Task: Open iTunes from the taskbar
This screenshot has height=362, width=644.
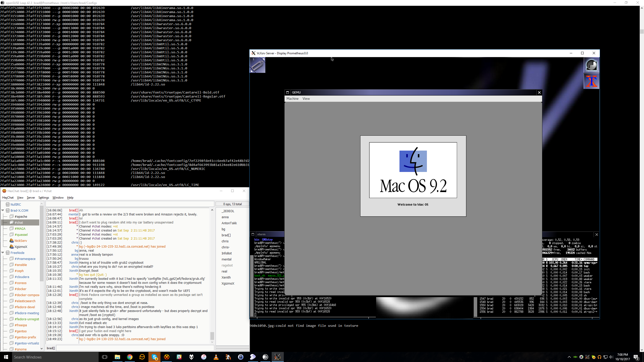Action: pos(204,357)
